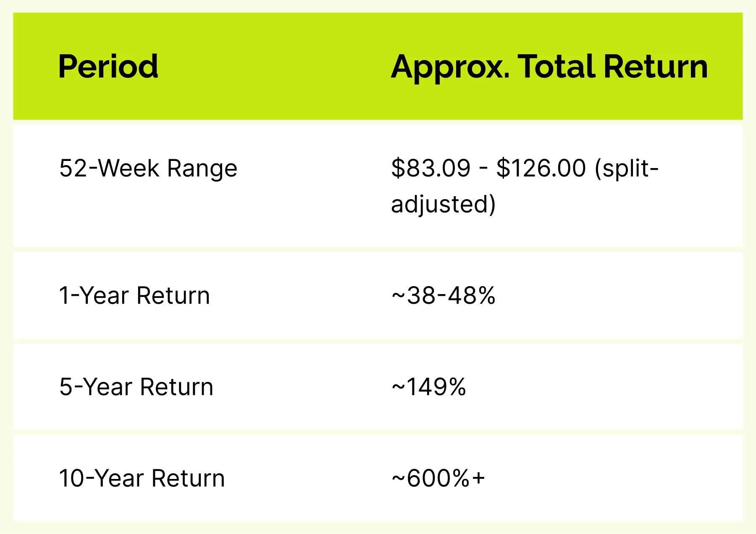Viewport: 756px width, 534px height.
Task: Select the $83.09 low price value
Action: 431,168
